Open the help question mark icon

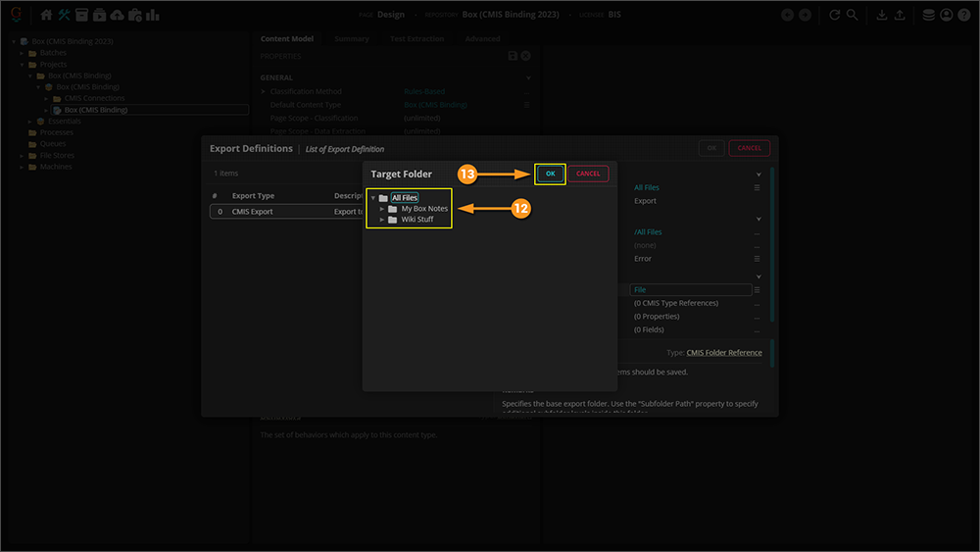(x=963, y=15)
